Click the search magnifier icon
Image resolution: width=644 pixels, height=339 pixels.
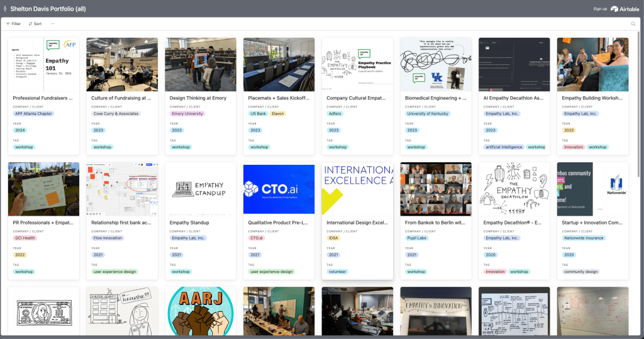[x=633, y=24]
